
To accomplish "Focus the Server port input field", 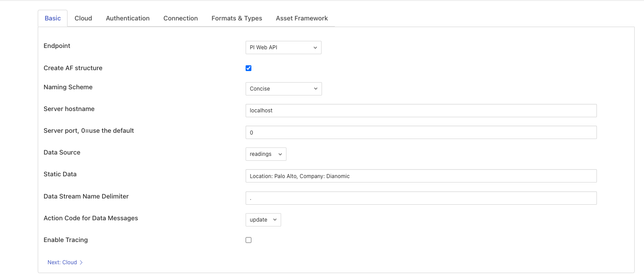I will 421,132.
